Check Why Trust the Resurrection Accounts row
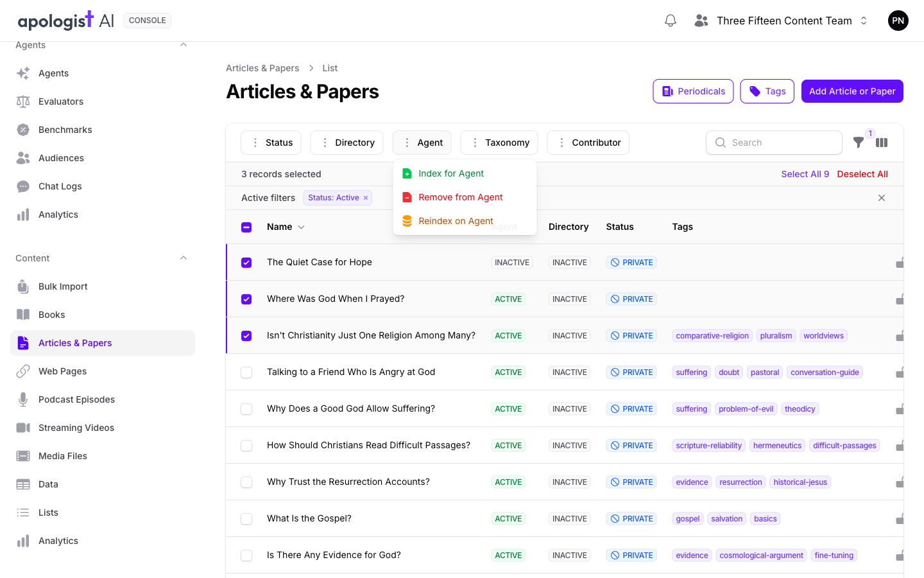Image resolution: width=924 pixels, height=578 pixels. 246,482
